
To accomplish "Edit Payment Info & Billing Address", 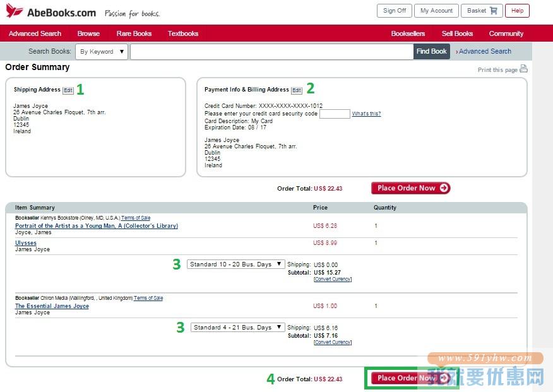I will pos(297,91).
